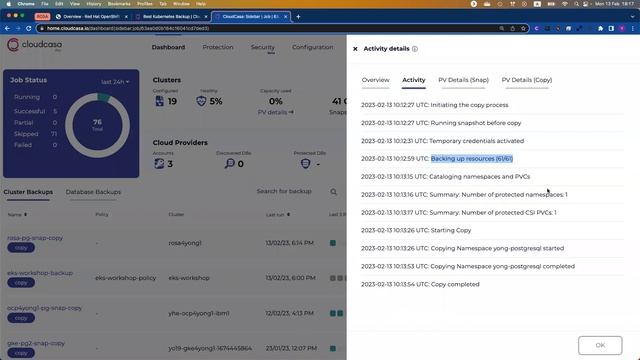Open the Configuration nav item

(x=313, y=47)
